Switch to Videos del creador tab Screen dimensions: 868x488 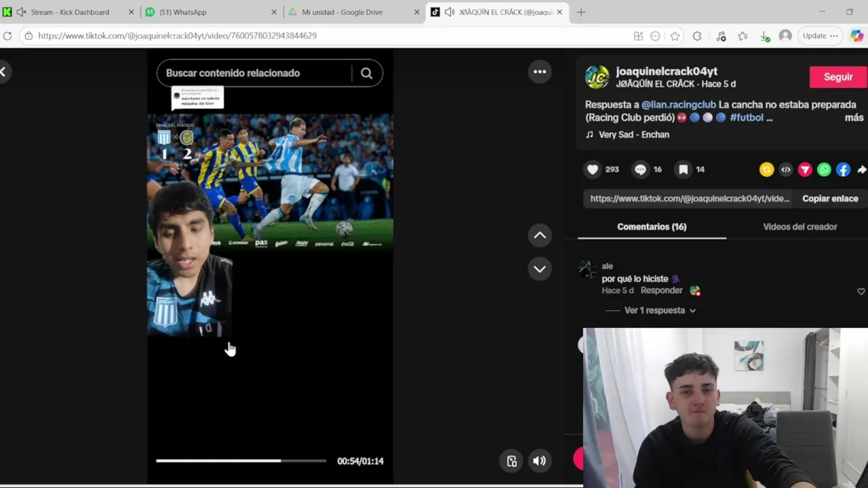click(800, 226)
